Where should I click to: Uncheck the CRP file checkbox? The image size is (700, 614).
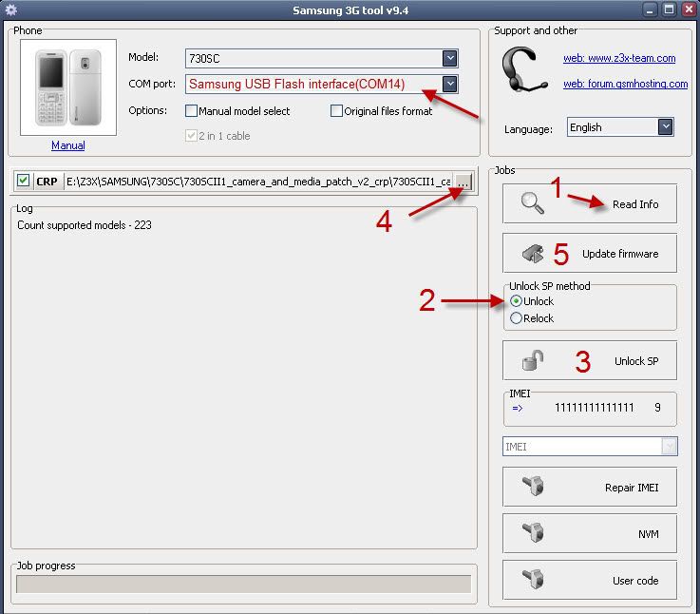click(23, 181)
